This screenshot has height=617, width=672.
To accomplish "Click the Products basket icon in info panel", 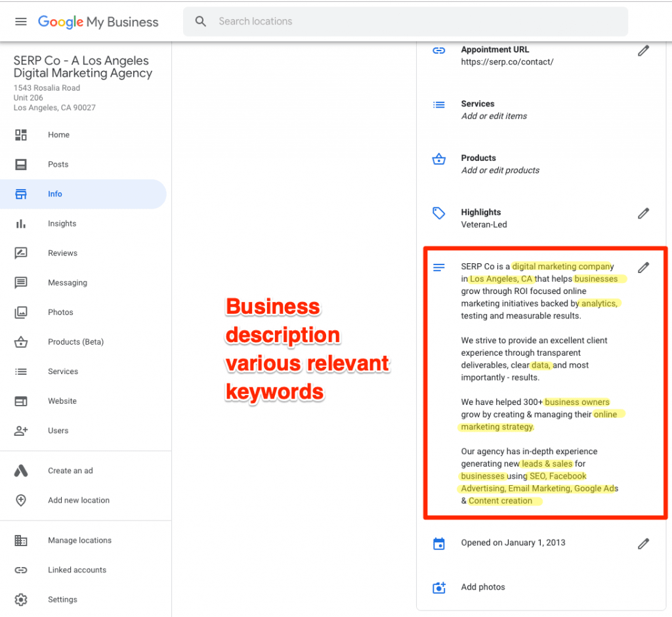I will click(x=439, y=159).
